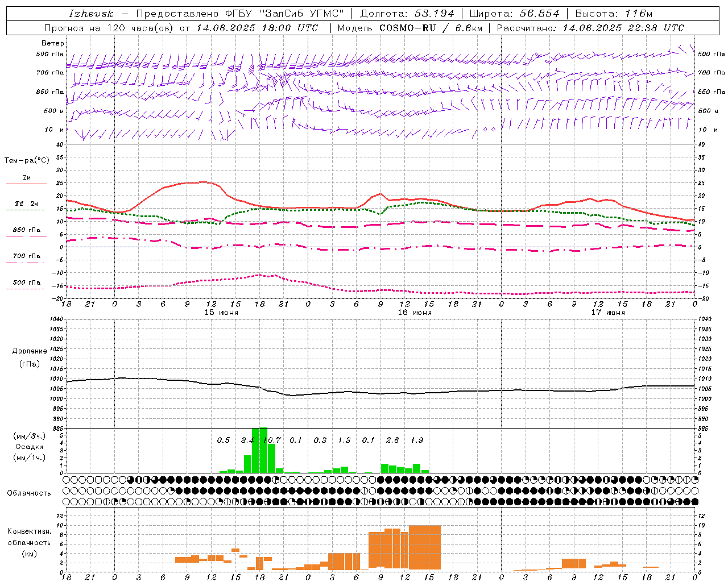Select the Рассчитано: 14.06.2025 22:38 UTC timestamp
The height and width of the screenshot is (582, 728).
point(590,28)
